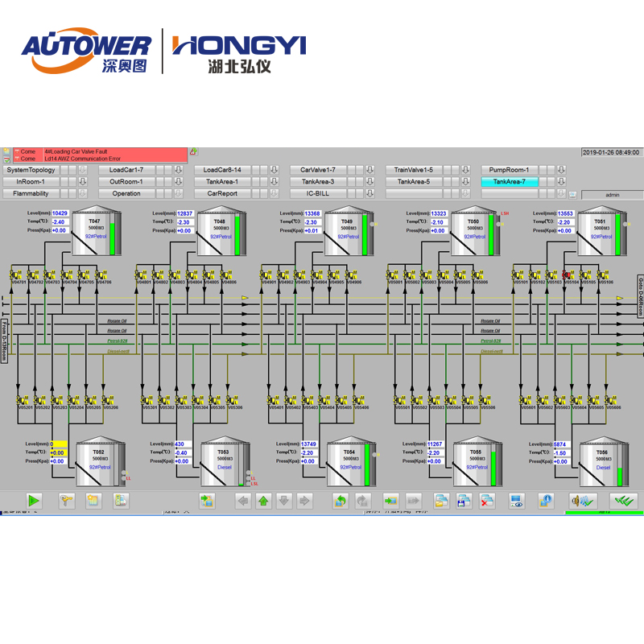Open the OutRoom-1 screen button
Image resolution: width=644 pixels, height=644 pixels.
click(126, 182)
